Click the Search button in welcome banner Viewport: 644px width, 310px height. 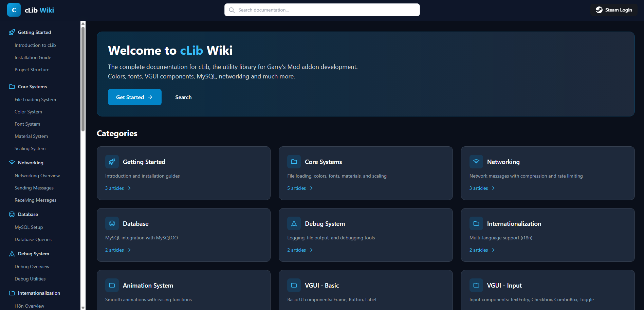pos(183,97)
